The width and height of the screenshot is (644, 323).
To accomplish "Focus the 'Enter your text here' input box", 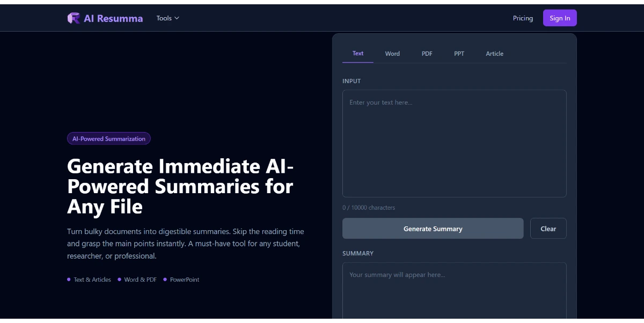I will [454, 143].
